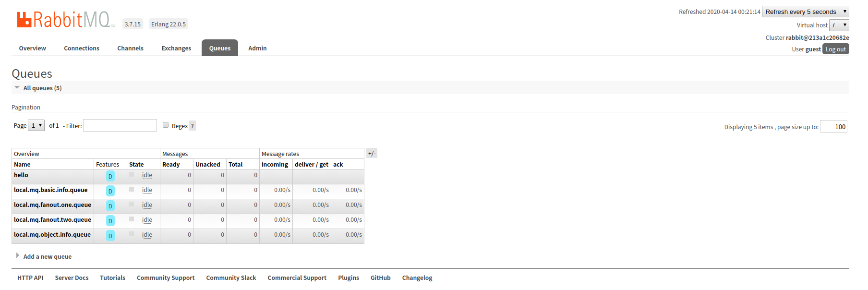Go to the Connections tab

coord(82,48)
